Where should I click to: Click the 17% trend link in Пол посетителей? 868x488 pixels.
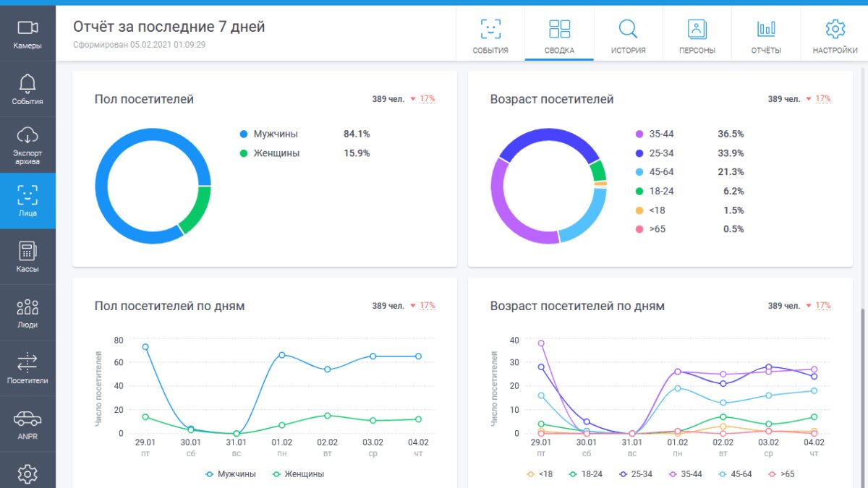(x=427, y=99)
